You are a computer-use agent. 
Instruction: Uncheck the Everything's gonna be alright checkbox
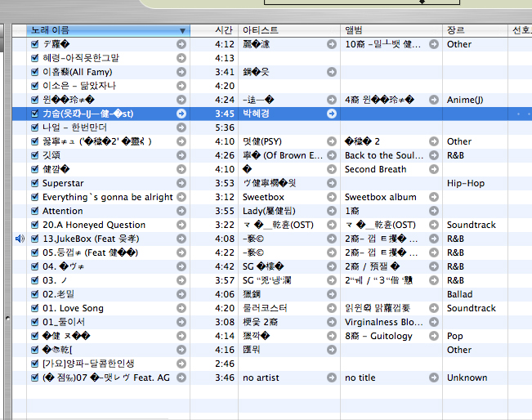[35, 198]
